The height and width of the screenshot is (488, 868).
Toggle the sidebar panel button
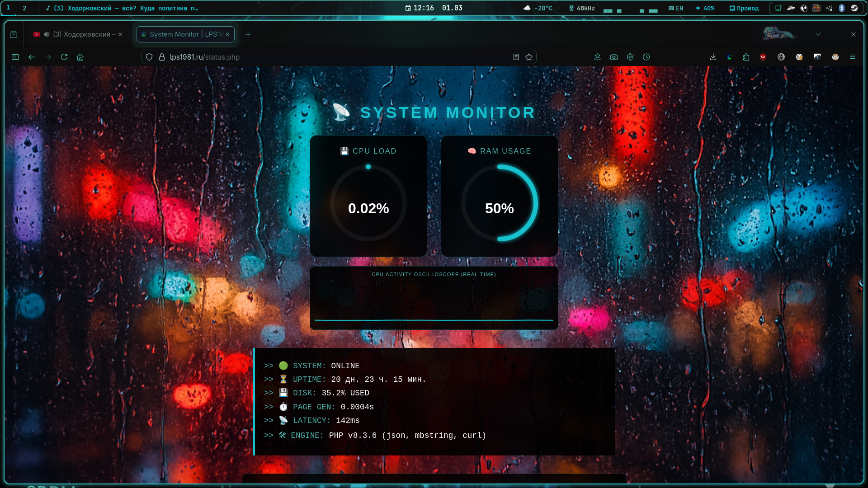pyautogui.click(x=15, y=57)
